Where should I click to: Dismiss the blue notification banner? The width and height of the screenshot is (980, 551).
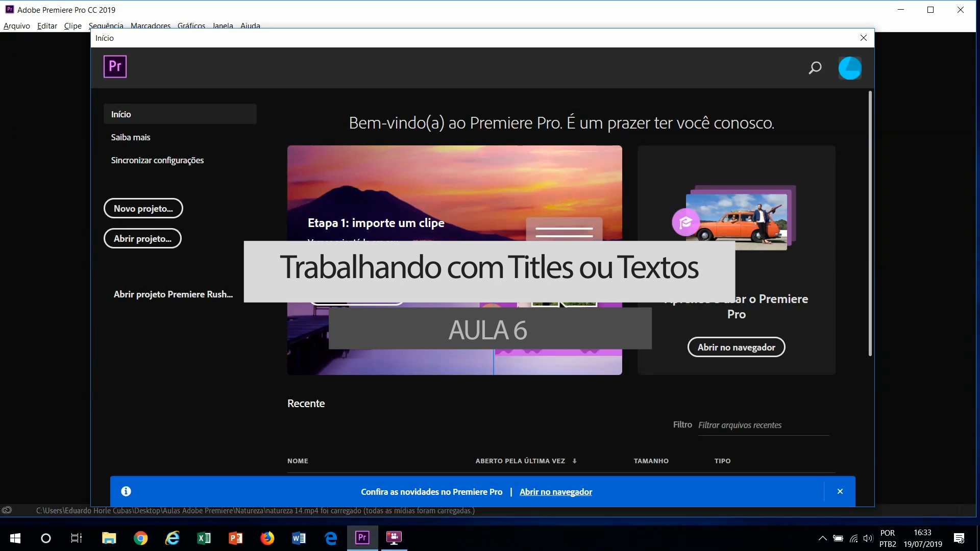pos(840,491)
